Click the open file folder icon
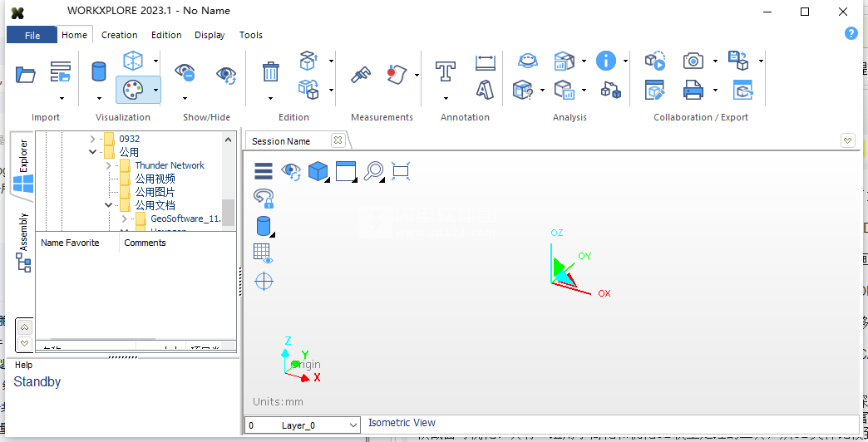Viewport: 868px width, 442px height. (x=26, y=74)
